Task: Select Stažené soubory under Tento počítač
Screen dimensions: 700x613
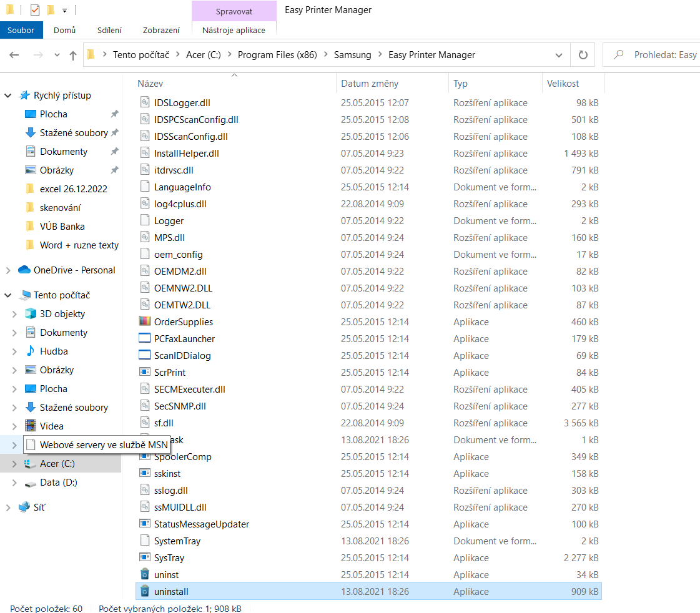Action: click(x=74, y=408)
